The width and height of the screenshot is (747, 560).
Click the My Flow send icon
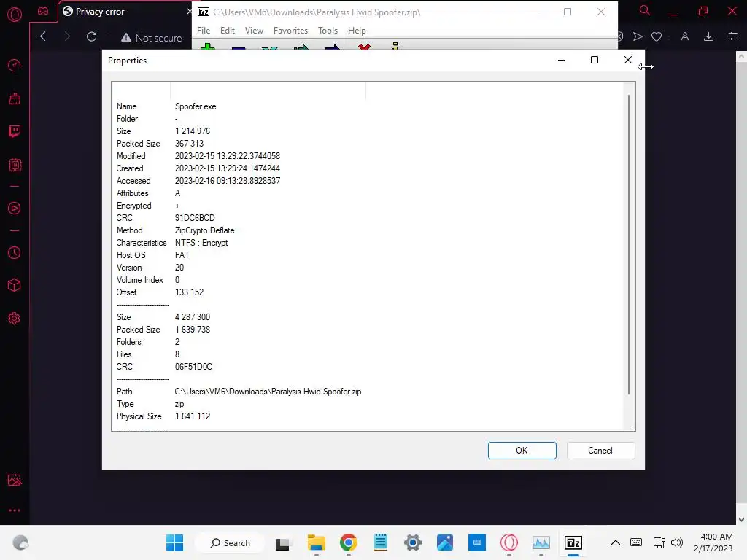(x=638, y=36)
